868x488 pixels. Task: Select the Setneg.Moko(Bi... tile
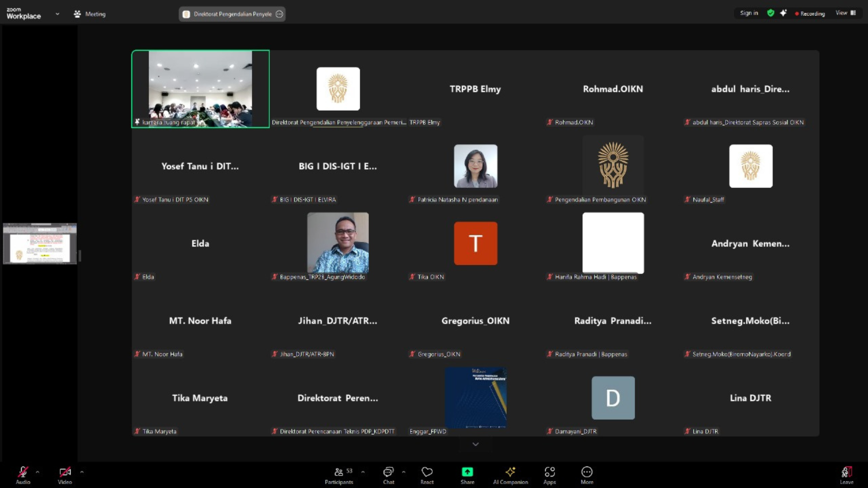(750, 321)
